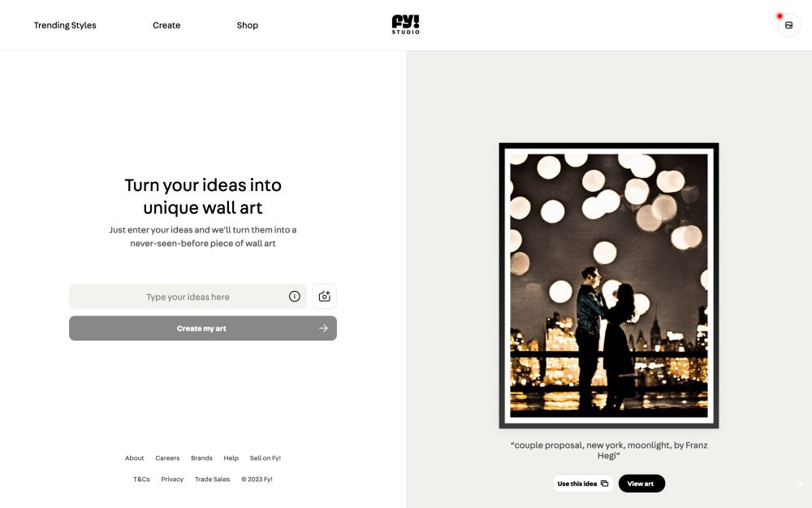Open the Create menu item
812x508 pixels.
point(166,25)
